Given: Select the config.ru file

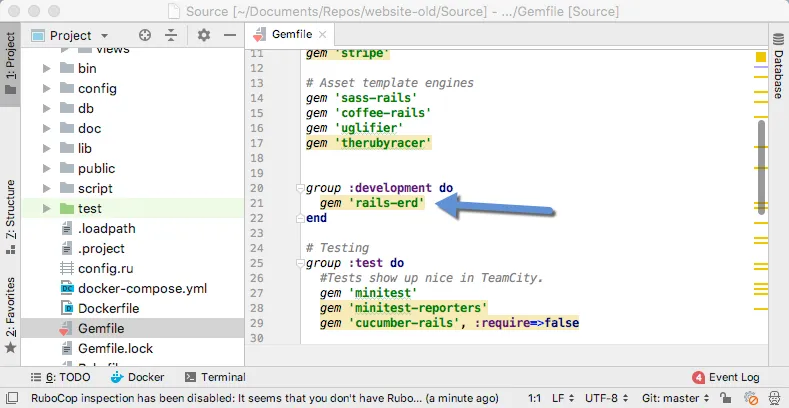Looking at the screenshot, I should pyautogui.click(x=133, y=269).
